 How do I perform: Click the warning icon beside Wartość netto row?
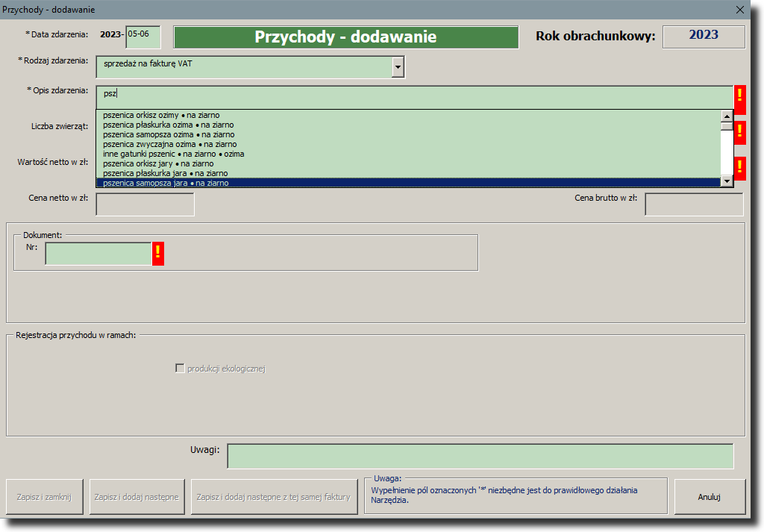(739, 167)
